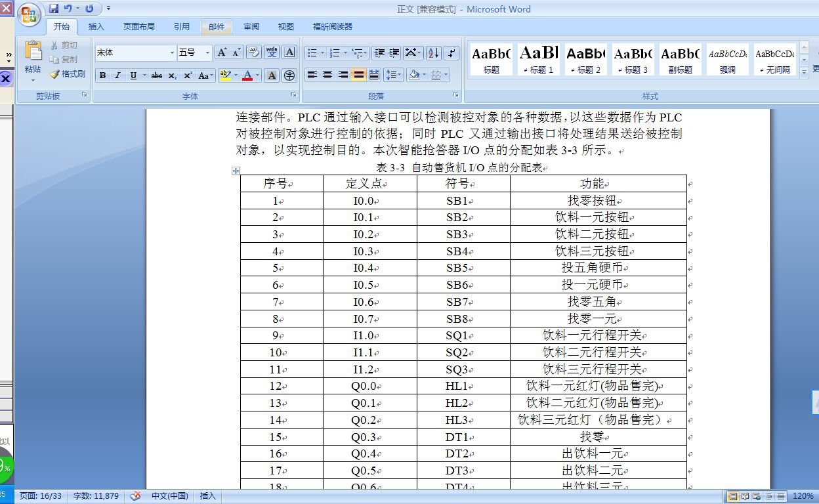This screenshot has height=504, width=819.
Task: Click page count 页面: 16/33 in status bar
Action: click(41, 496)
